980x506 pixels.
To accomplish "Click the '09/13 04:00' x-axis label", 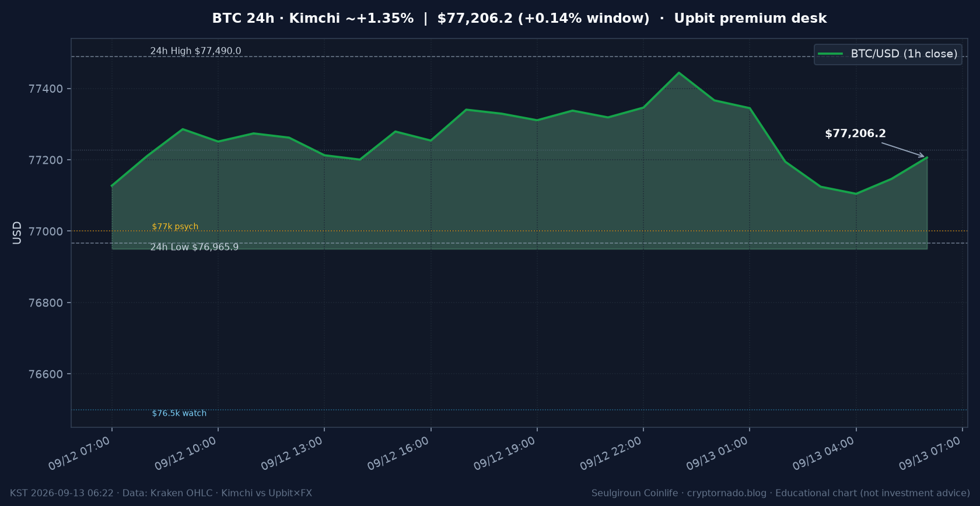I will point(824,454).
